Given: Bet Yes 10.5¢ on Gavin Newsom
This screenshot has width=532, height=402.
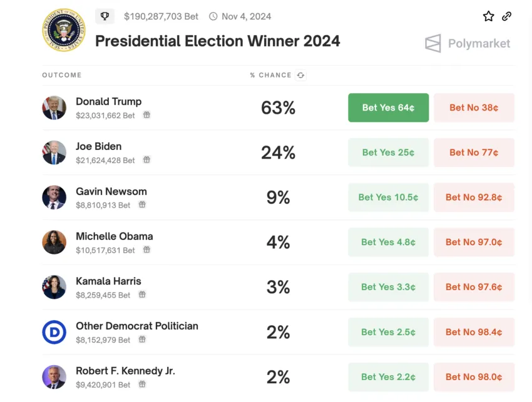Looking at the screenshot, I should pos(388,197).
